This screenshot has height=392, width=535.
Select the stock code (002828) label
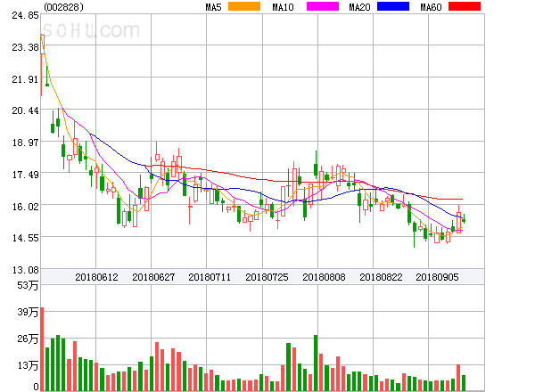[63, 7]
